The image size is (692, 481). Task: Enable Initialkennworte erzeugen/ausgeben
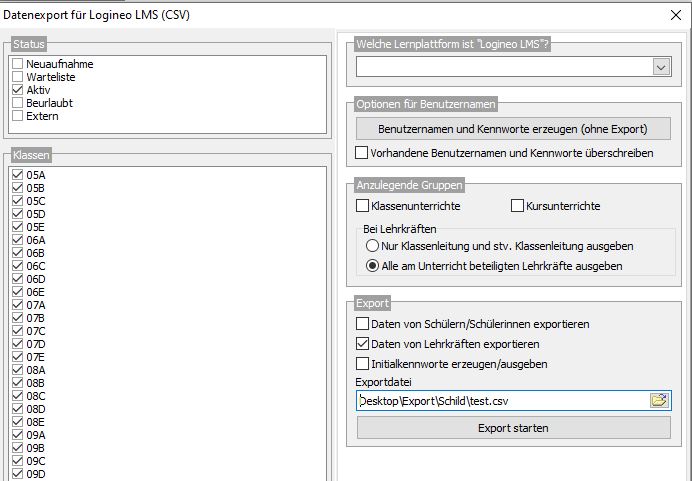pyautogui.click(x=362, y=364)
